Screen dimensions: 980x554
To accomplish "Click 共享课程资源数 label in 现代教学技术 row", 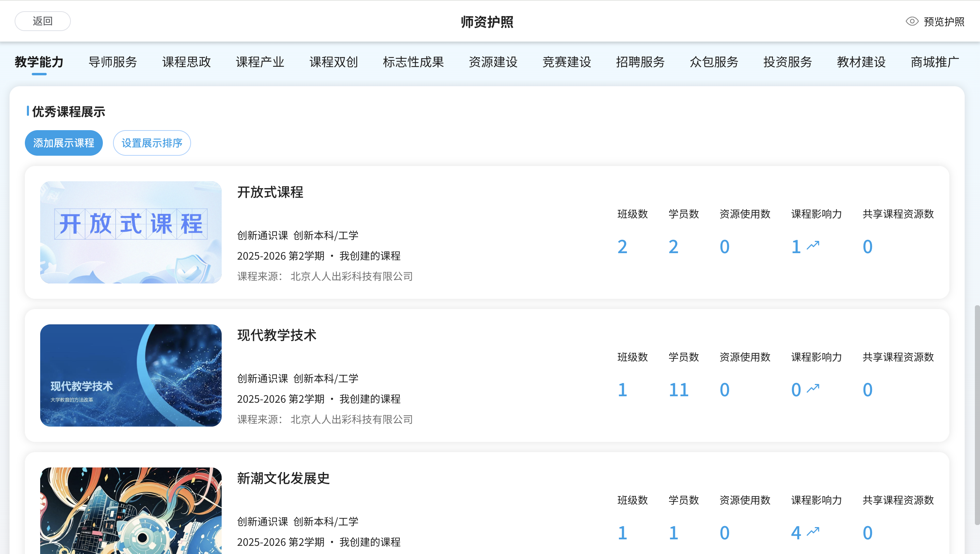I will 898,357.
